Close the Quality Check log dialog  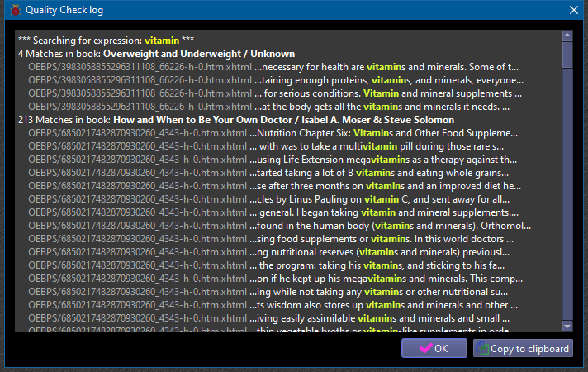tap(574, 10)
